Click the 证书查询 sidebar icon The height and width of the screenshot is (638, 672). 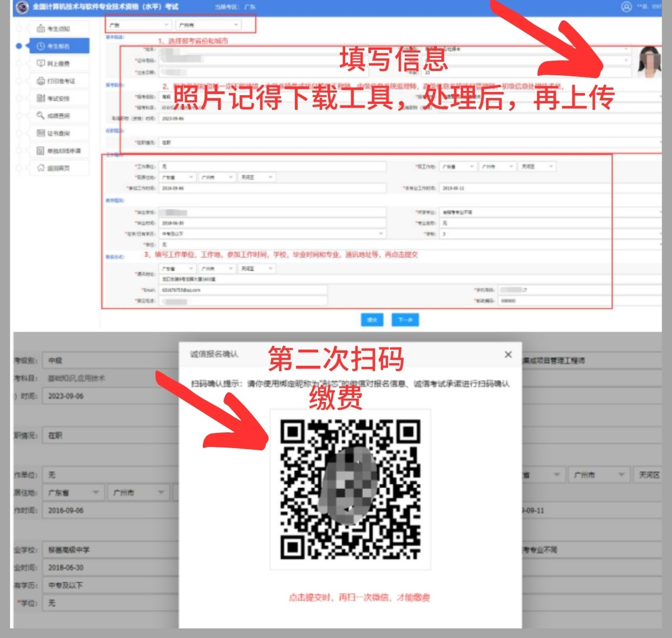[x=41, y=133]
